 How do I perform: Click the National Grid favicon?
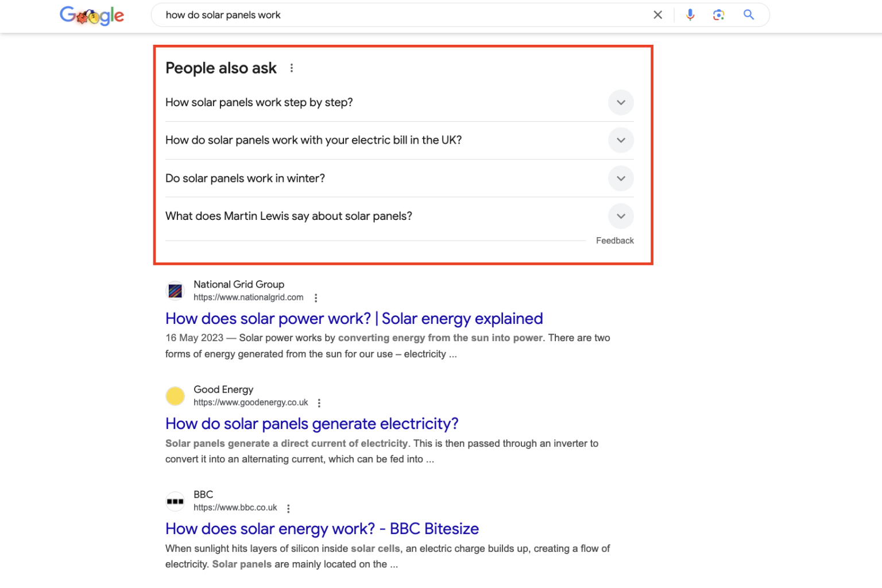(175, 291)
